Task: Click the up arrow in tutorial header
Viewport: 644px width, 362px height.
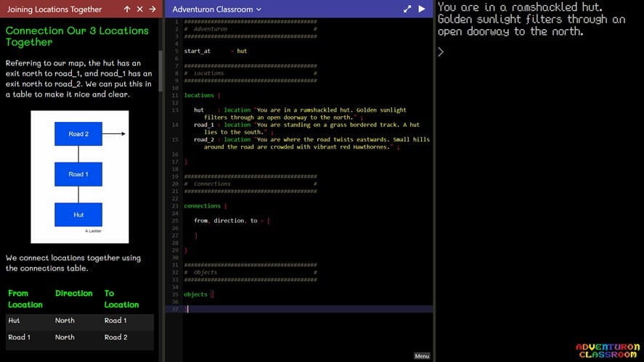Action: click(x=127, y=9)
